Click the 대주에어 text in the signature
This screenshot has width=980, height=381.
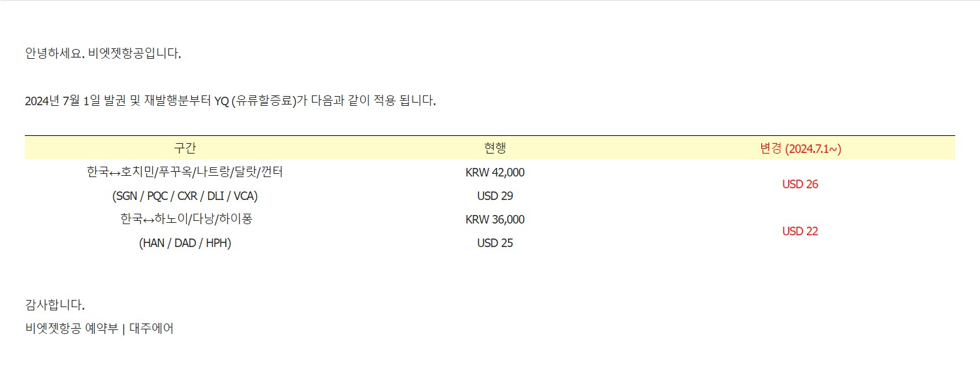point(151,329)
